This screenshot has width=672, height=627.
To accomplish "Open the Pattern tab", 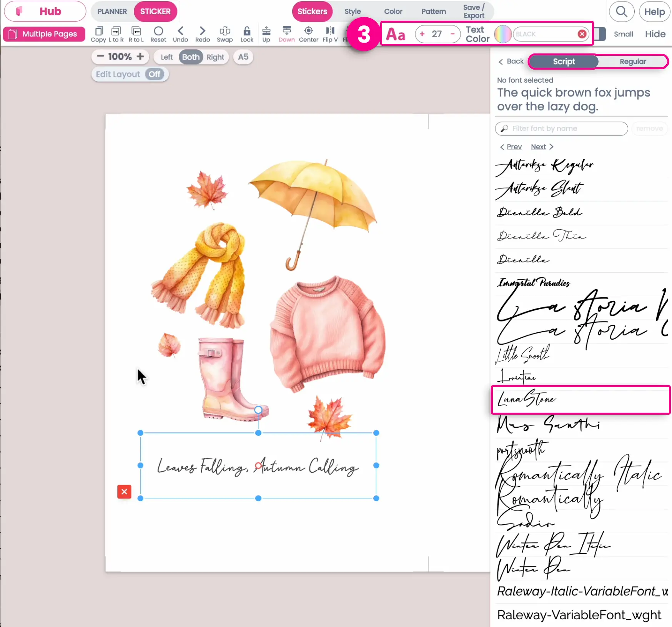I will 433,12.
